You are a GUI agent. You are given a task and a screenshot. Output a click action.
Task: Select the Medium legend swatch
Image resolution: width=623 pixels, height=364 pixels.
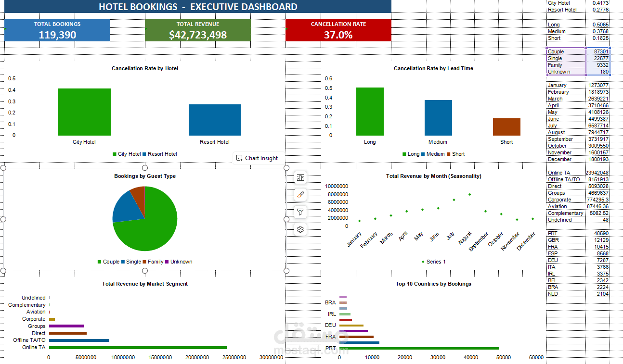pyautogui.click(x=423, y=154)
